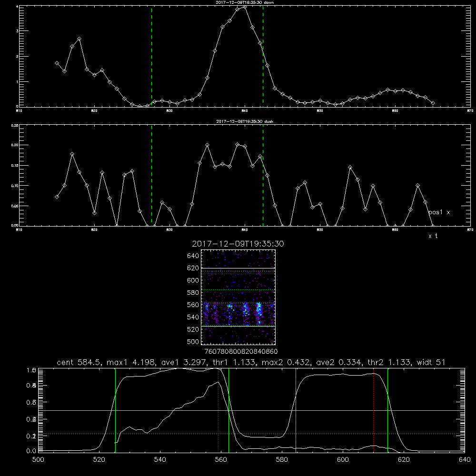The height and width of the screenshot is (476, 476).
Task: Click the first data point in dawn plot
Action: point(57,63)
